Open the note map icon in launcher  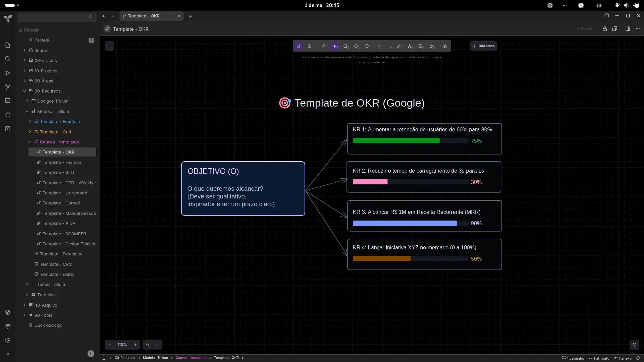click(8, 87)
